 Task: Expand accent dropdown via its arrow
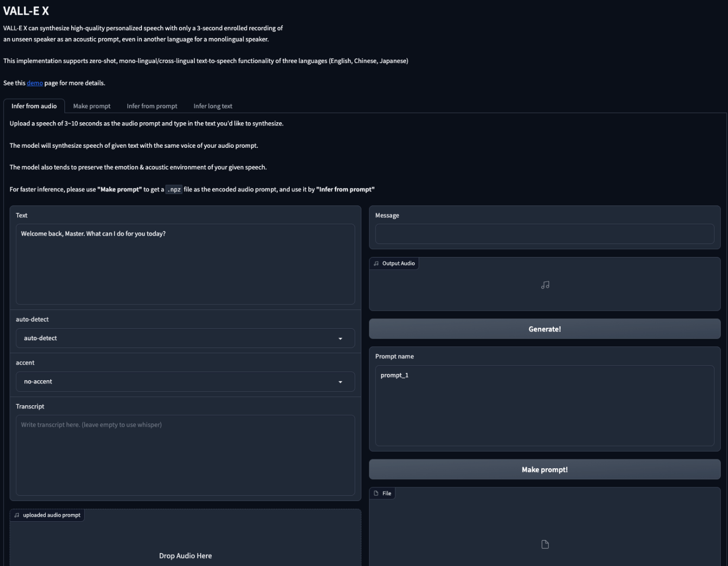tap(341, 382)
